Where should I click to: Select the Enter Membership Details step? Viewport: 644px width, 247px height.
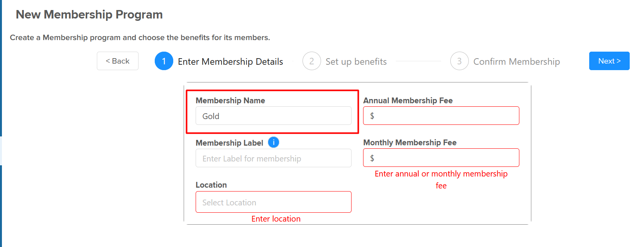point(230,61)
